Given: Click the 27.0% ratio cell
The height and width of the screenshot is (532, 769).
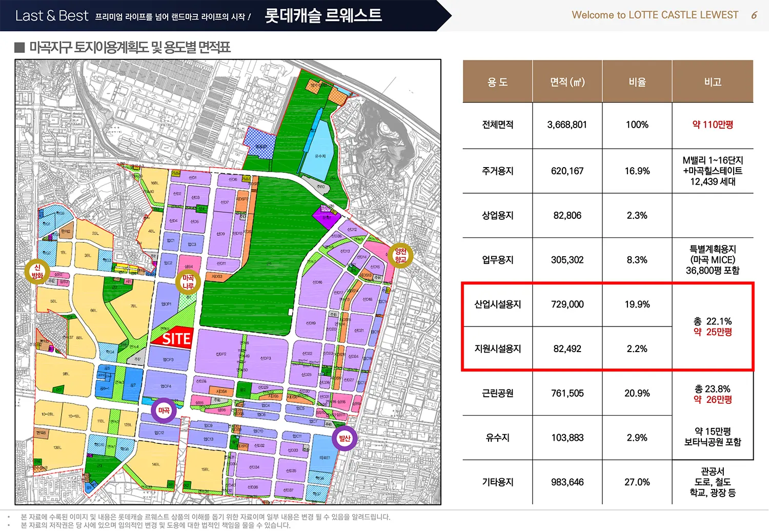Looking at the screenshot, I should [x=637, y=482].
